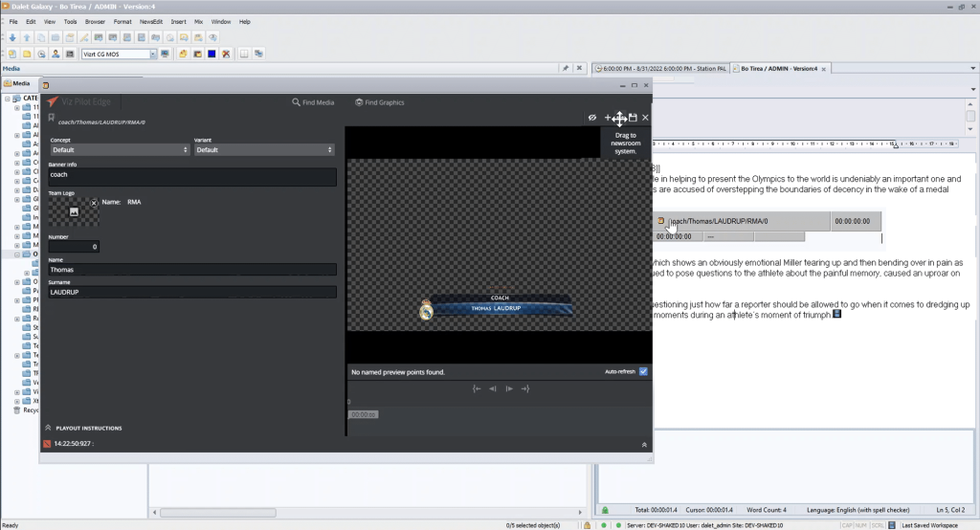The height and width of the screenshot is (530, 980).
Task: Open the Concept dropdown
Action: 120,150
